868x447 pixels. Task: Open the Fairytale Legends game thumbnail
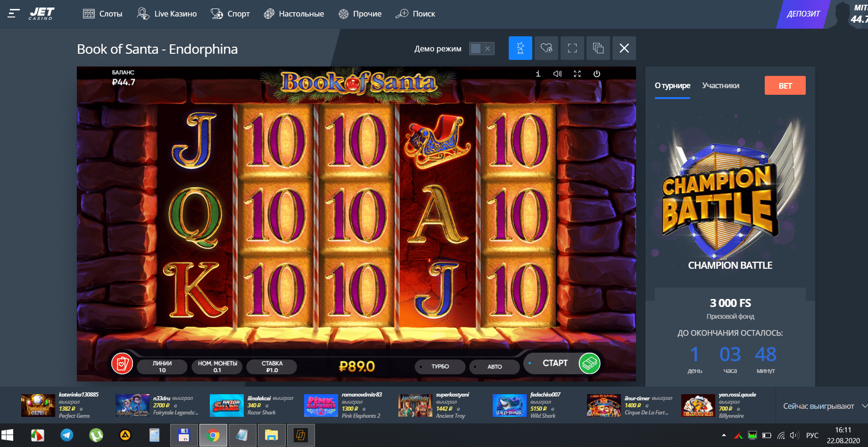(132, 406)
